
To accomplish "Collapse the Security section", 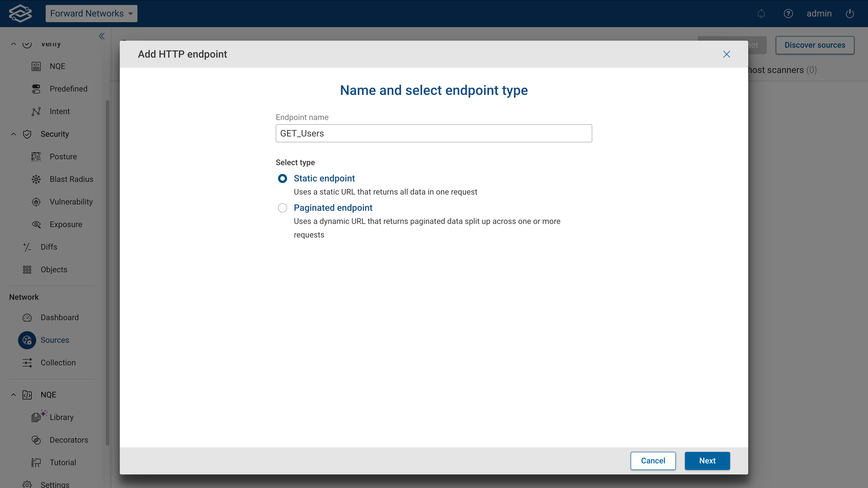I will click(x=14, y=134).
